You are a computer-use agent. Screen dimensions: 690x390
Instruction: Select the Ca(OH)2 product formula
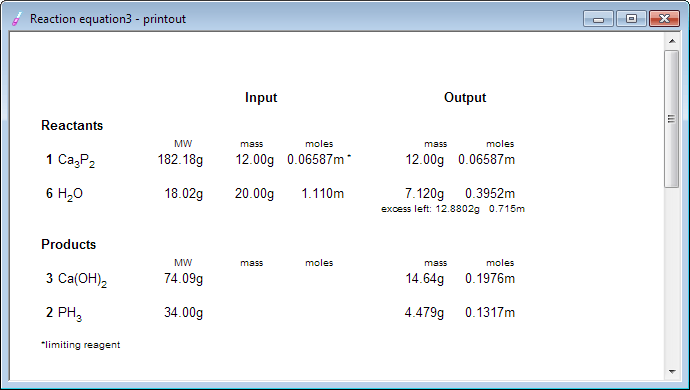coord(82,279)
